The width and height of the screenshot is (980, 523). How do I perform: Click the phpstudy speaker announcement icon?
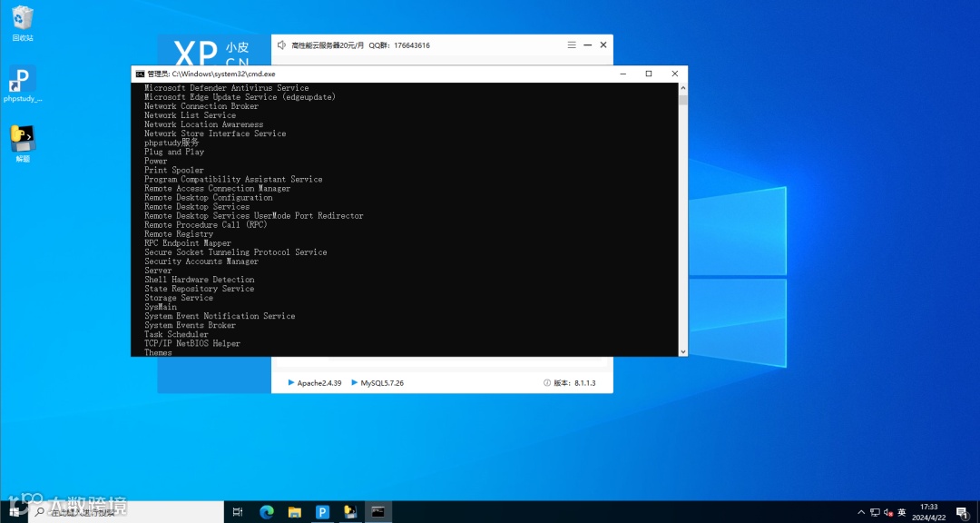(281, 45)
